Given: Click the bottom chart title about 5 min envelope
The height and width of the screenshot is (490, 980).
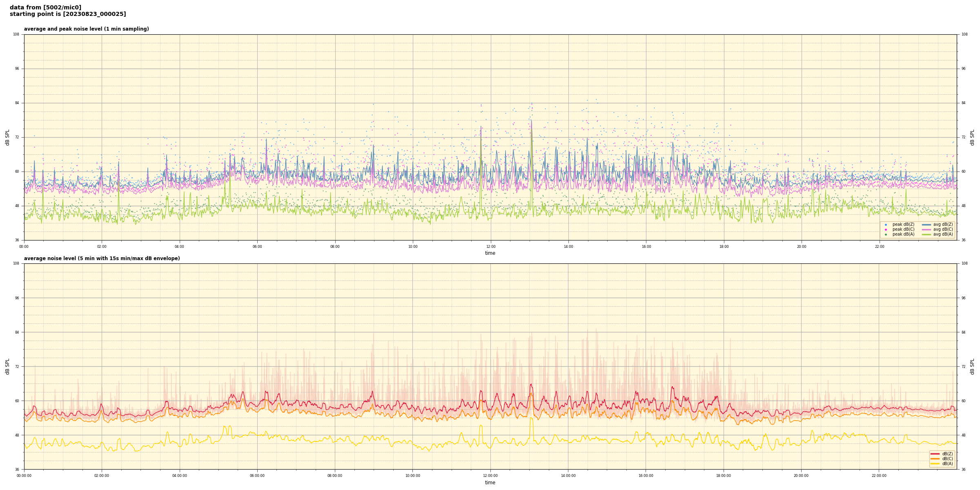Looking at the screenshot, I should 102,258.
